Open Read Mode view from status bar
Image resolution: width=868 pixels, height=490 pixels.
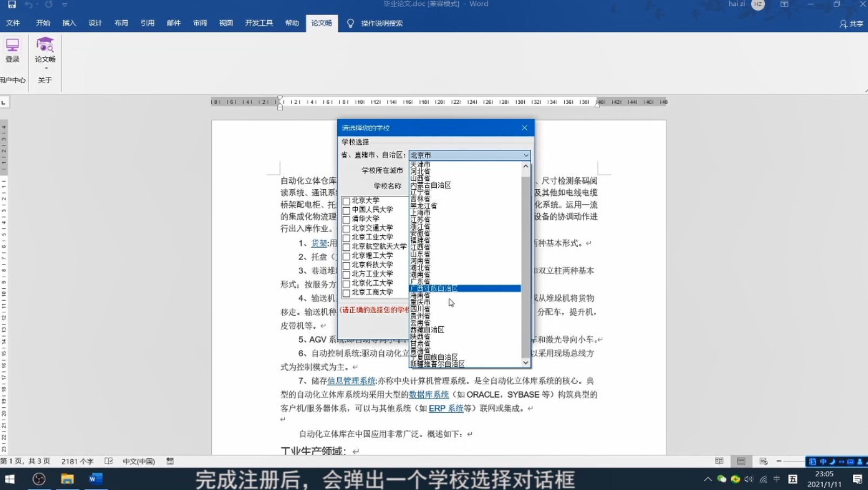pos(719,461)
